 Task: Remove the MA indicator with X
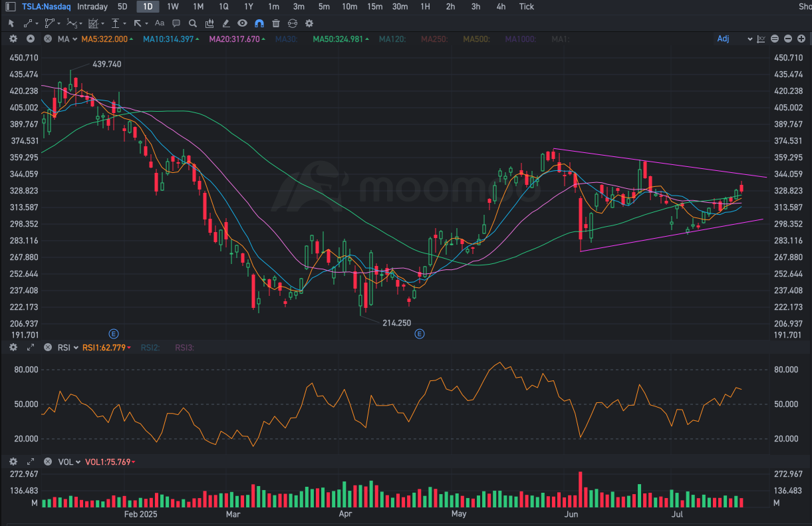(x=48, y=39)
